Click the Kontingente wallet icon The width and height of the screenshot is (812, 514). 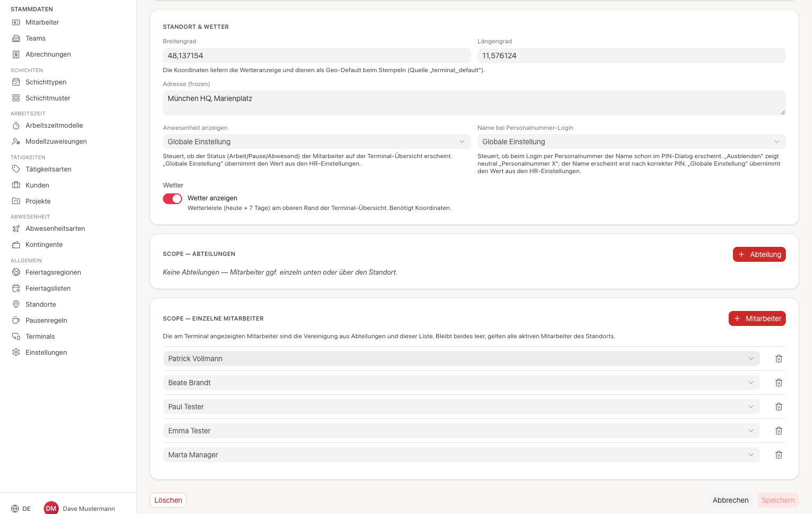tap(16, 245)
